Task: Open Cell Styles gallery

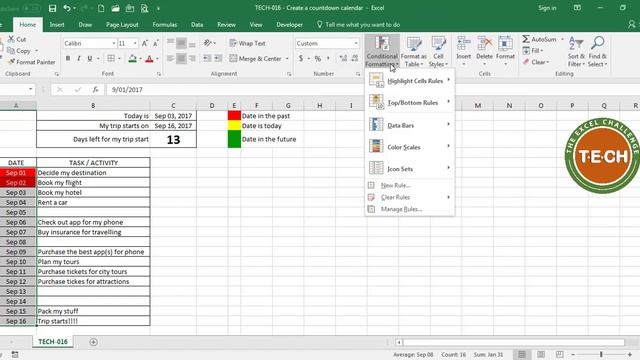Action: click(x=438, y=51)
